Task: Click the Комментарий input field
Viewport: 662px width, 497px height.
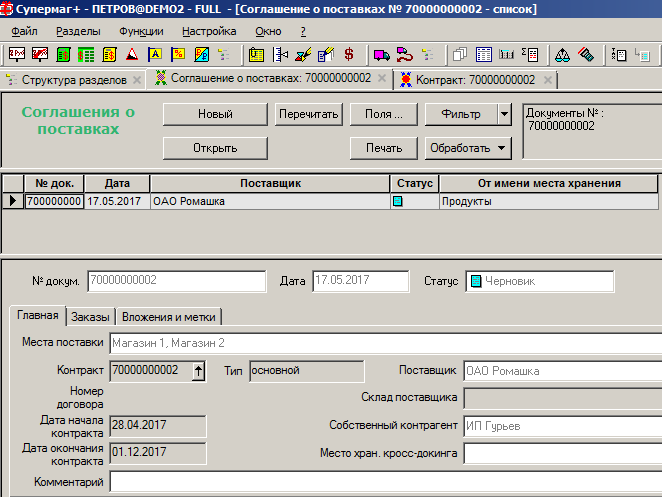Action: pyautogui.click(x=385, y=482)
